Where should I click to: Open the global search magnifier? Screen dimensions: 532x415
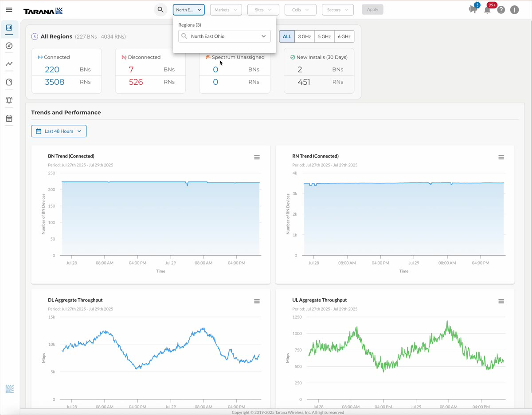(160, 9)
